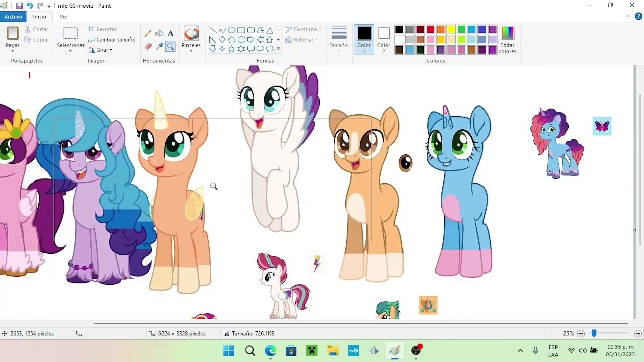Select the Magnifier tool
The width and height of the screenshot is (644, 362).
click(x=171, y=46)
